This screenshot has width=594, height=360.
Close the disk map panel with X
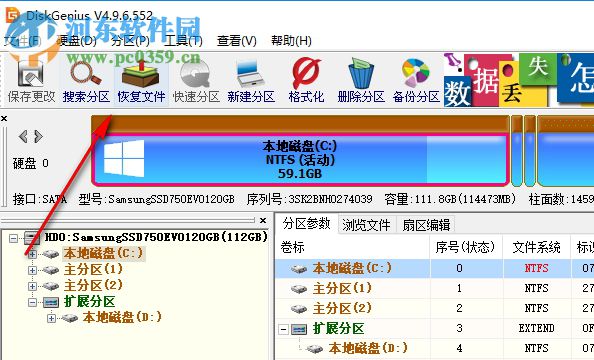click(x=4, y=119)
